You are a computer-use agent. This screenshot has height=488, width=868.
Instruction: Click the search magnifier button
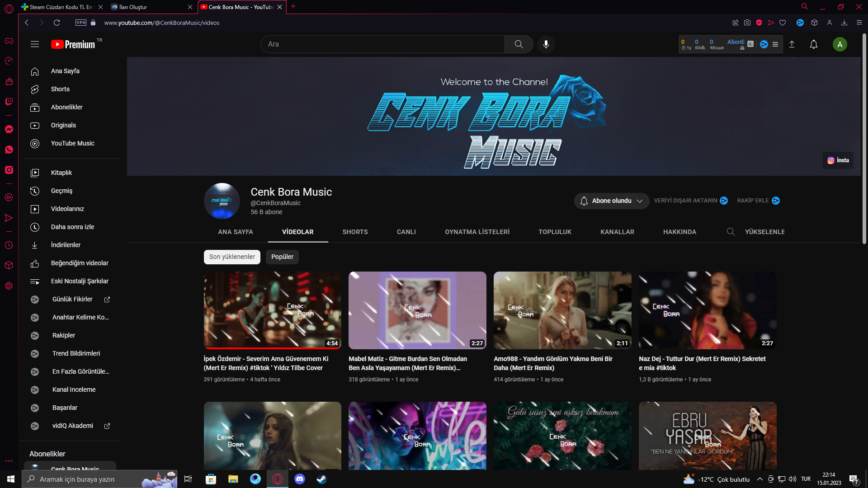click(x=519, y=44)
